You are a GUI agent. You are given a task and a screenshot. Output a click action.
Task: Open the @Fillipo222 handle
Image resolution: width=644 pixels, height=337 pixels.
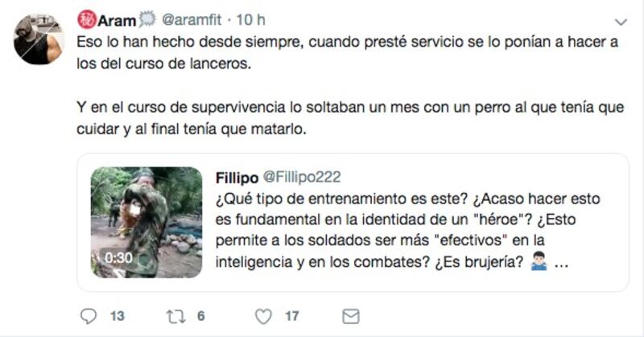click(x=301, y=177)
